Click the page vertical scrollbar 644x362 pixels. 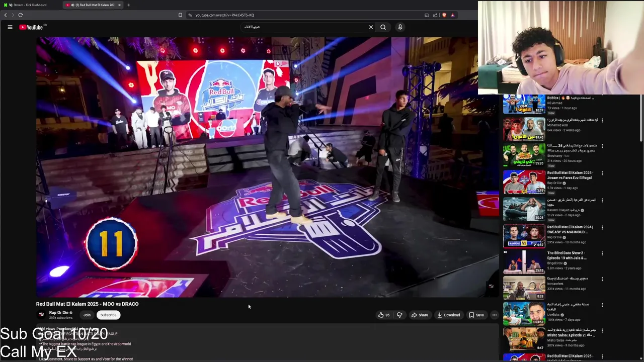tap(641, 118)
